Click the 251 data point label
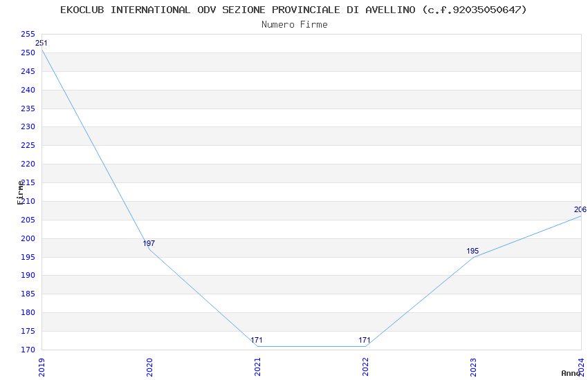 [x=42, y=43]
